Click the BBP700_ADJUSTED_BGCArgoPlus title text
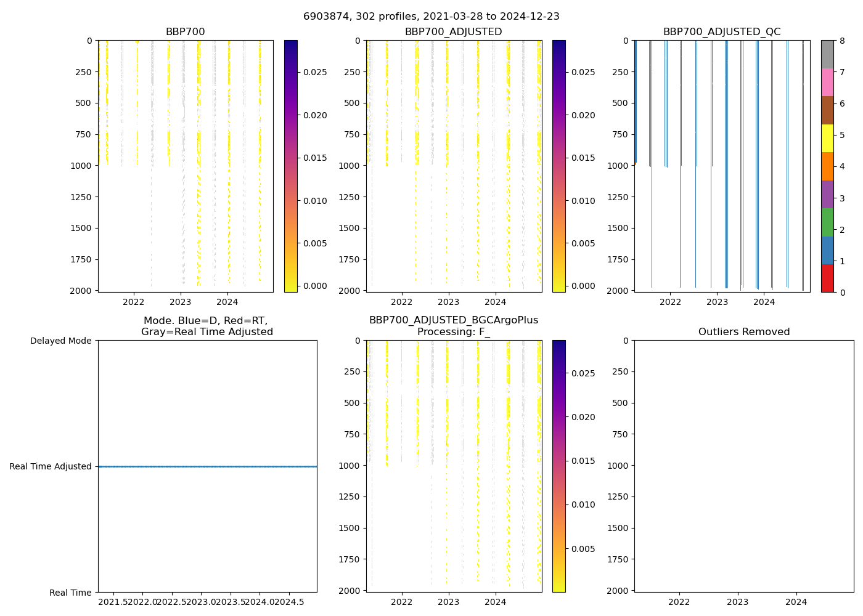863x616 pixels. pos(453,320)
